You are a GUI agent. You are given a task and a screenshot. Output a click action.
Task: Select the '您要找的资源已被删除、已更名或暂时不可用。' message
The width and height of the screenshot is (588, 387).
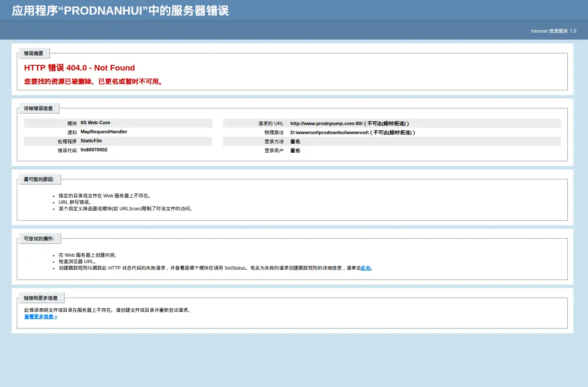[94, 82]
